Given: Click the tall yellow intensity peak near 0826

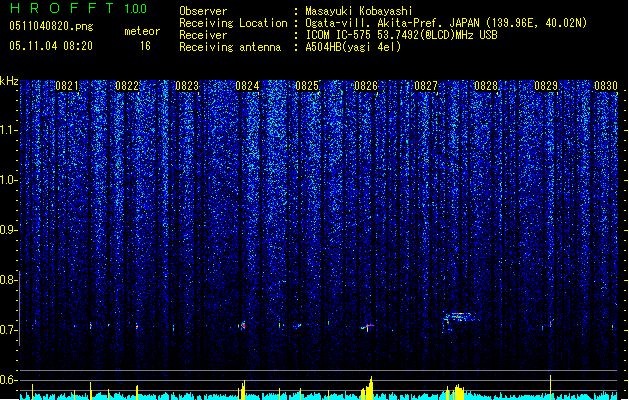Looking at the screenshot, I should (370, 388).
